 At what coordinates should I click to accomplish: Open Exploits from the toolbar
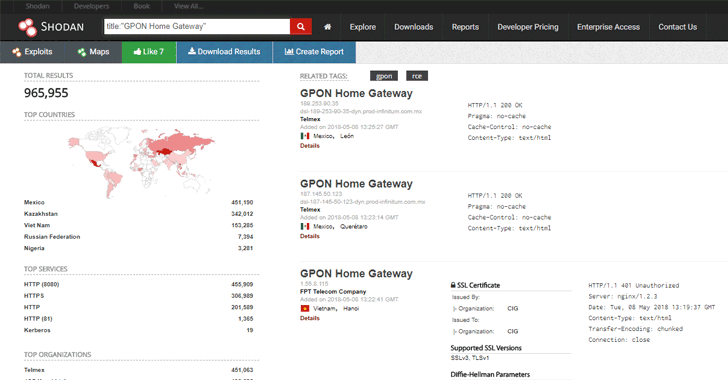pos(32,52)
